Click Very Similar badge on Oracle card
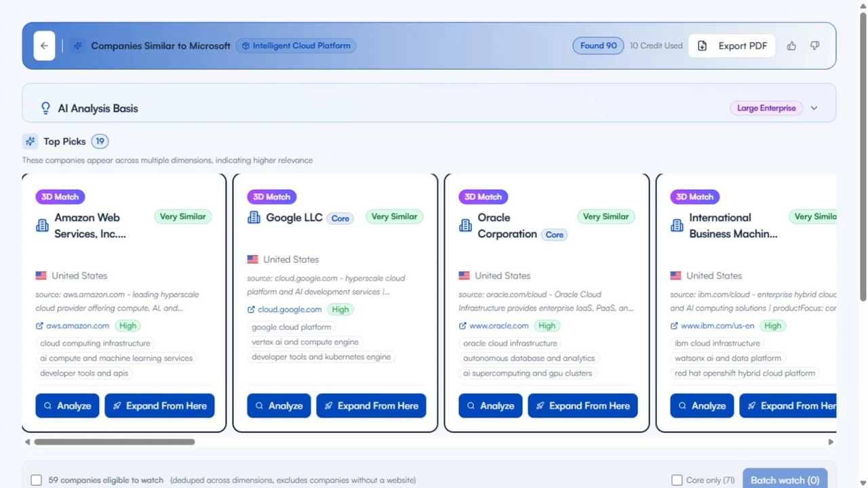 [x=606, y=217]
